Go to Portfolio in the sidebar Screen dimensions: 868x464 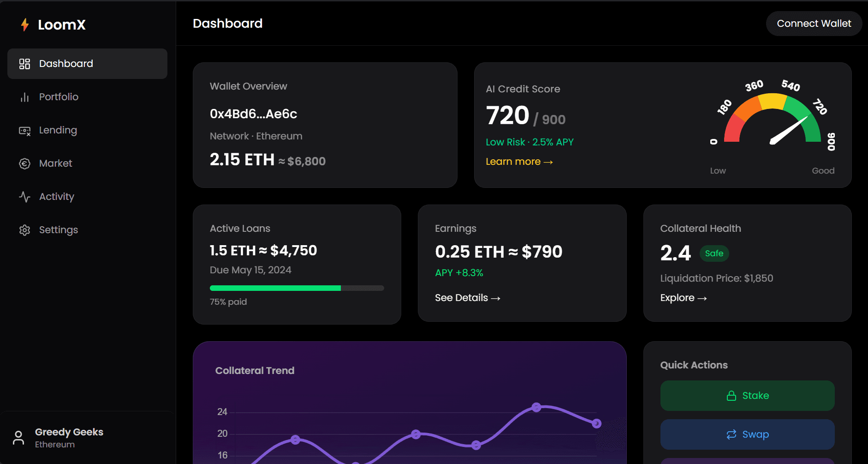[87, 97]
